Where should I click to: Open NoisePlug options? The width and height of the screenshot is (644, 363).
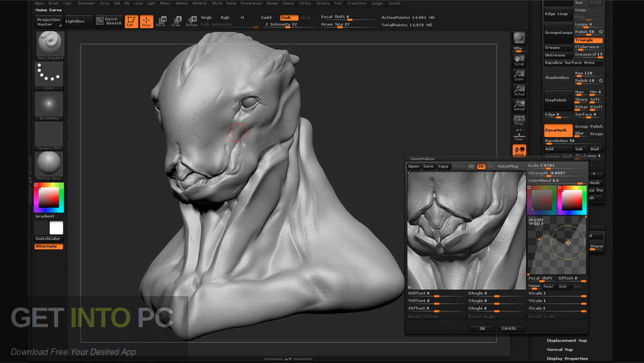click(508, 166)
